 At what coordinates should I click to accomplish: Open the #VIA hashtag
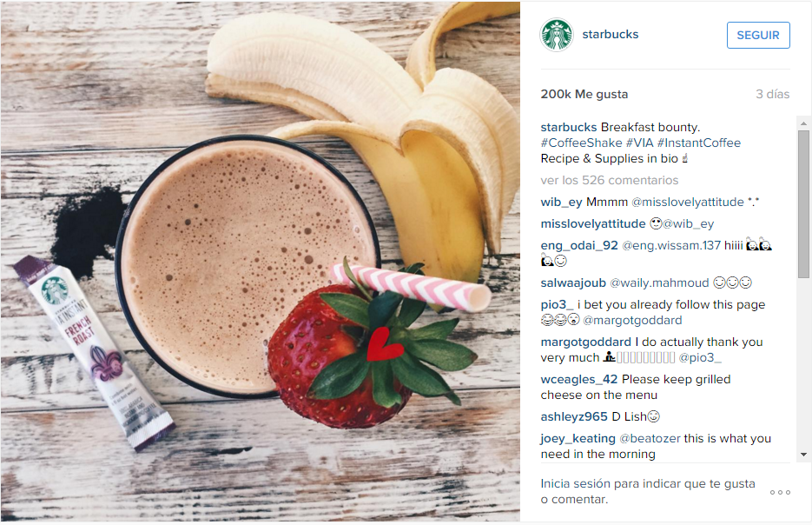click(639, 143)
